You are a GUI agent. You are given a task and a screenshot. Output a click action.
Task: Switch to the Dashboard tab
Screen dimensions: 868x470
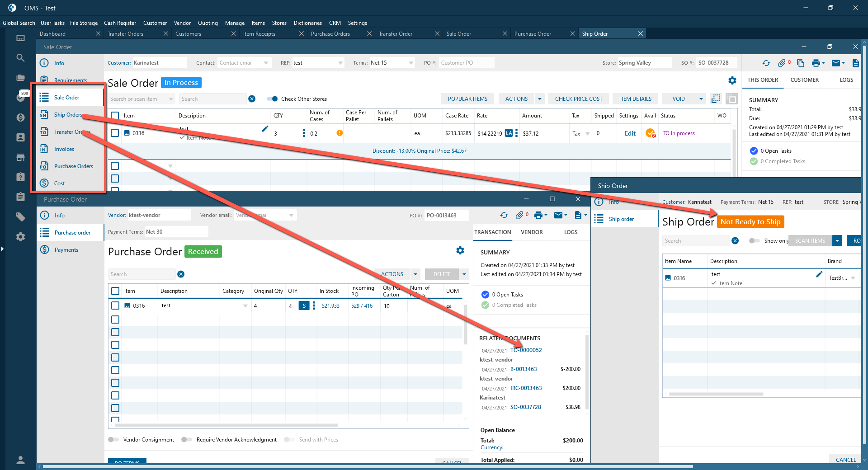pyautogui.click(x=52, y=34)
